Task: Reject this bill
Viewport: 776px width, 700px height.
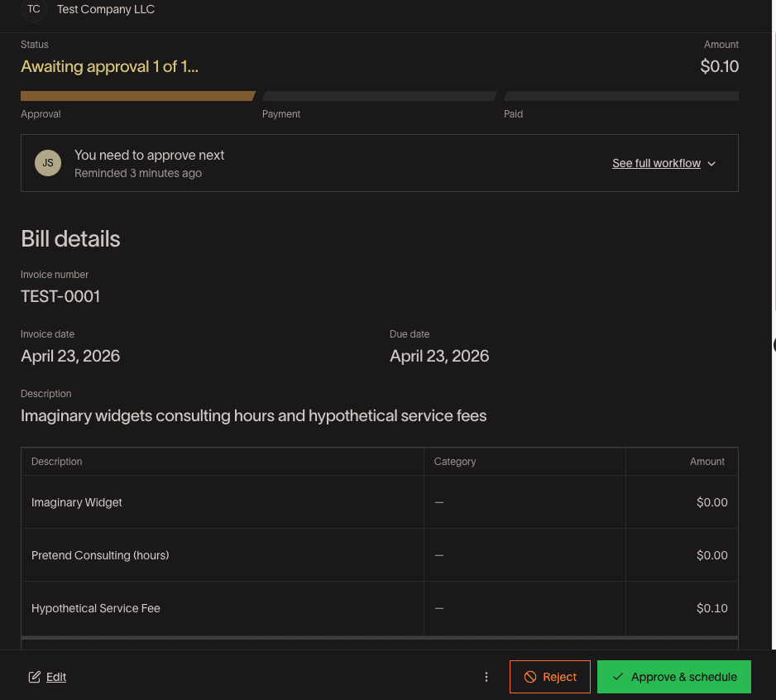Action: [x=550, y=677]
